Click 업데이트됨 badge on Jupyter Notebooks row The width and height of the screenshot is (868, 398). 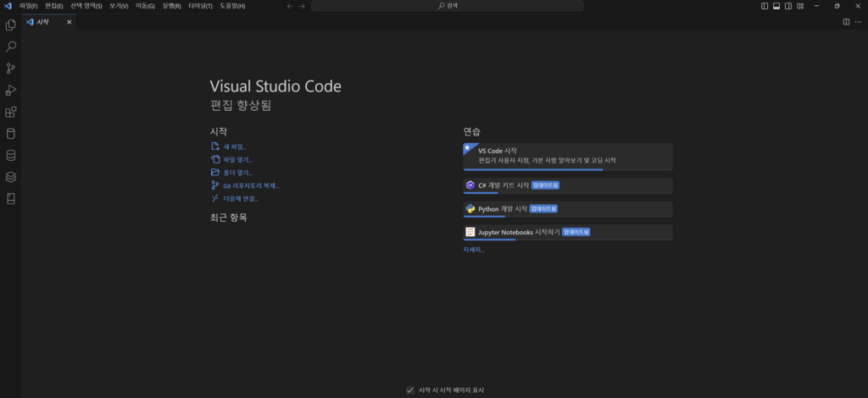[x=576, y=232]
